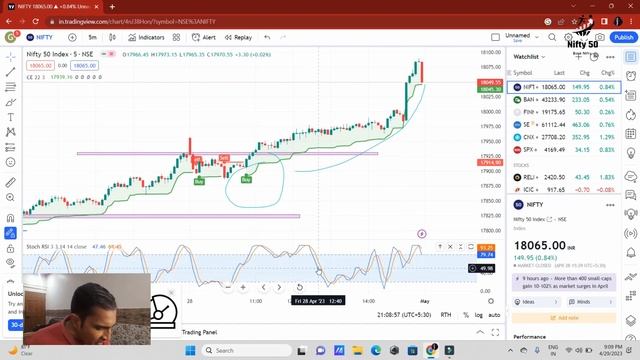Select the zoom in tool
The image size is (640, 360).
[x=11, y=198]
